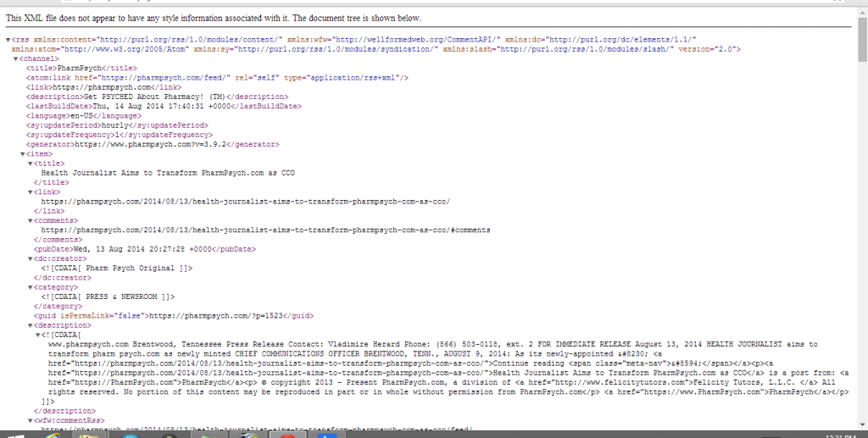Click the closing </dc:creator> tag
Image resolution: width=868 pixels, height=438 pixels.
(x=63, y=278)
